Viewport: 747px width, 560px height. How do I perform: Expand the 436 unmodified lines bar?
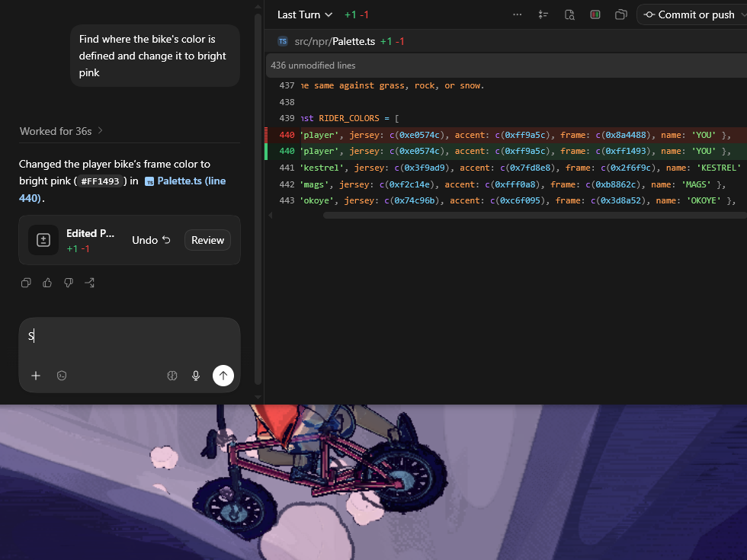click(506, 66)
